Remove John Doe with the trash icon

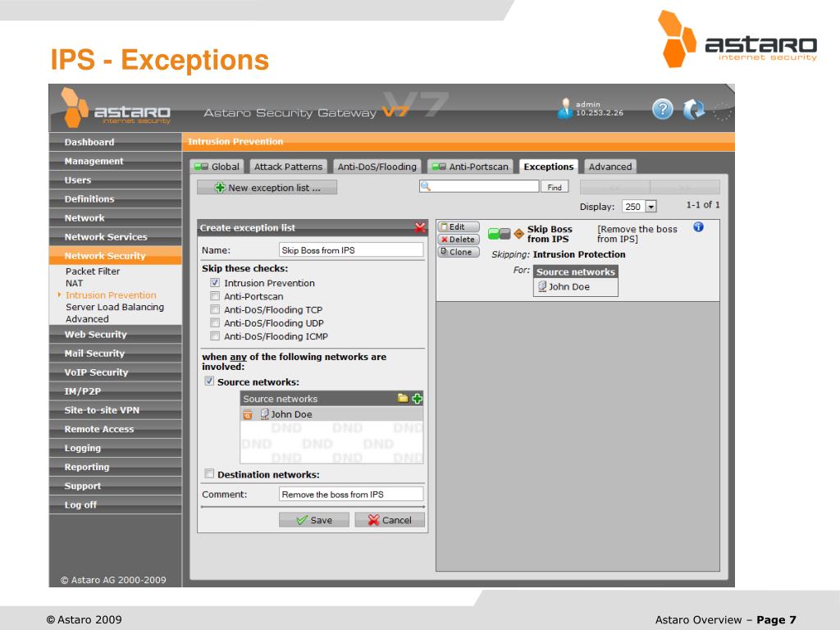[x=248, y=414]
